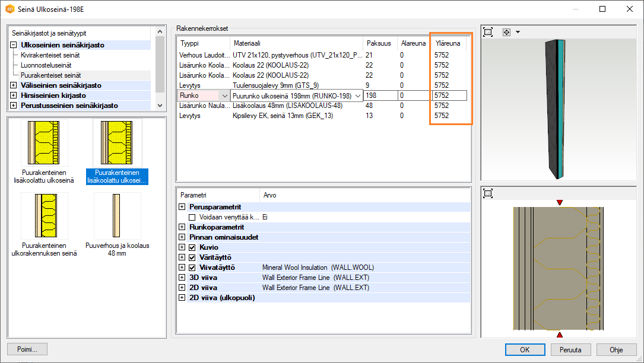Click the top red triangle marker
This screenshot has width=644, height=363.
(559, 203)
